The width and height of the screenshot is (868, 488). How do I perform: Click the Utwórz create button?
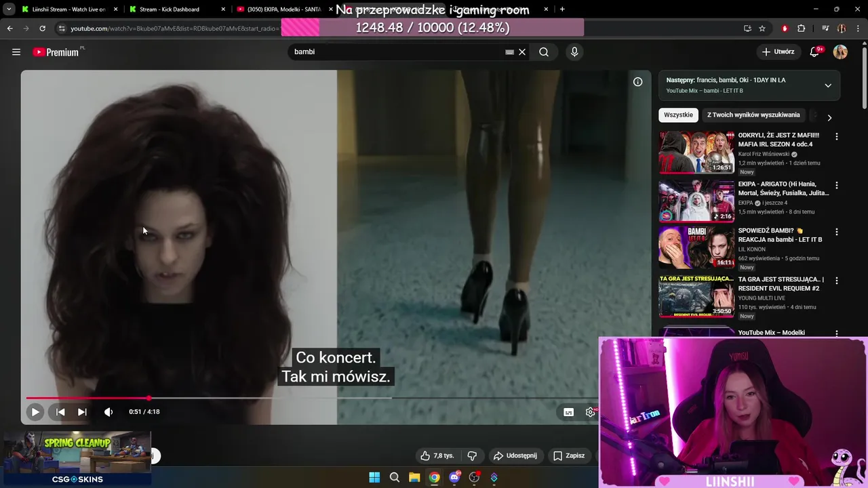[x=778, y=52]
